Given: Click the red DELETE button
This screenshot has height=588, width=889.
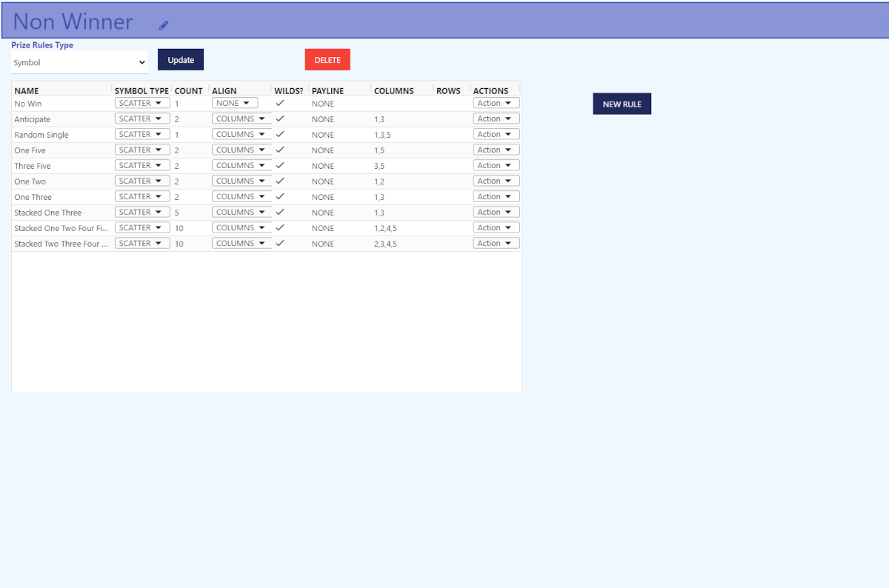Looking at the screenshot, I should click(327, 60).
